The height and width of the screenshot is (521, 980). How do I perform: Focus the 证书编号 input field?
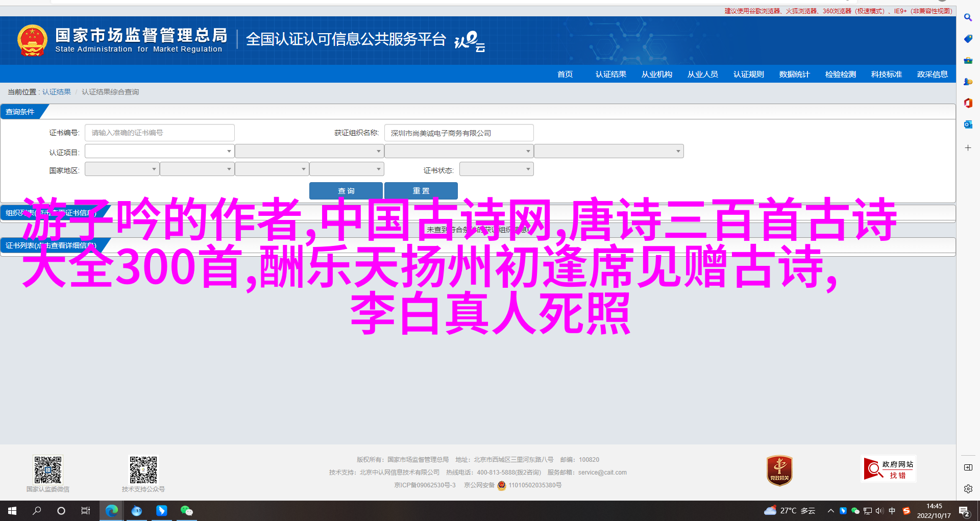pyautogui.click(x=160, y=133)
